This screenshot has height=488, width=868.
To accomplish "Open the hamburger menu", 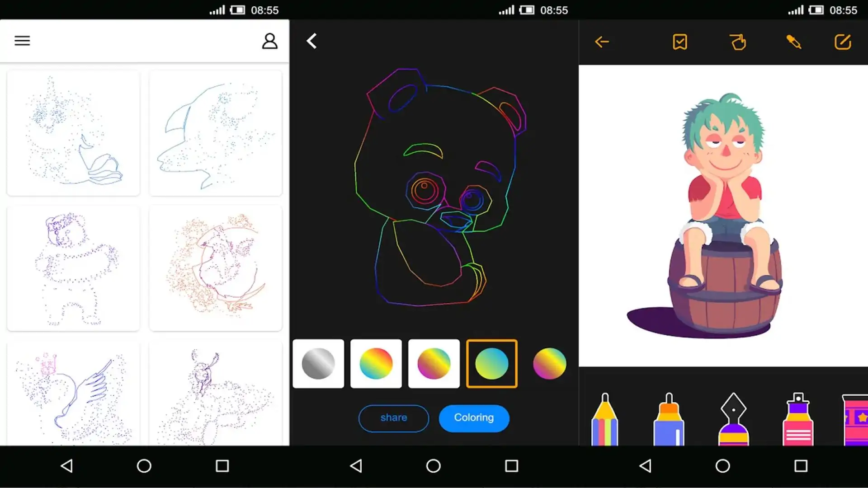I will coord(22,41).
